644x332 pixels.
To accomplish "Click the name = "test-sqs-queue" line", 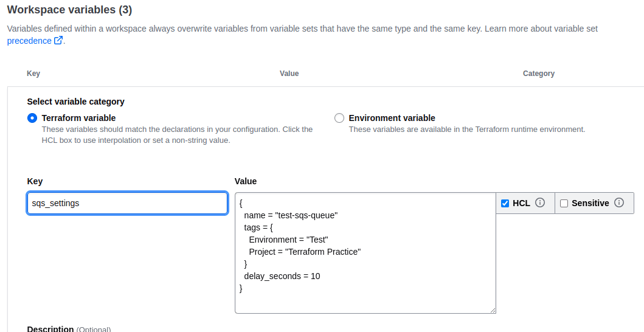I will [x=291, y=215].
